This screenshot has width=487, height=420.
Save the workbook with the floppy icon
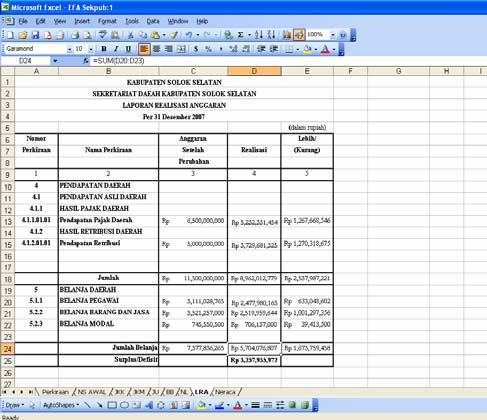[x=35, y=35]
